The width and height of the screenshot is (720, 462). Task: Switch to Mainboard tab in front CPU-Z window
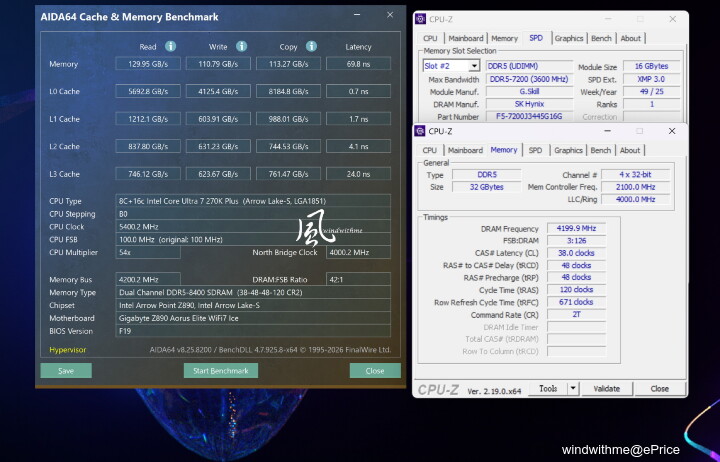pos(465,150)
